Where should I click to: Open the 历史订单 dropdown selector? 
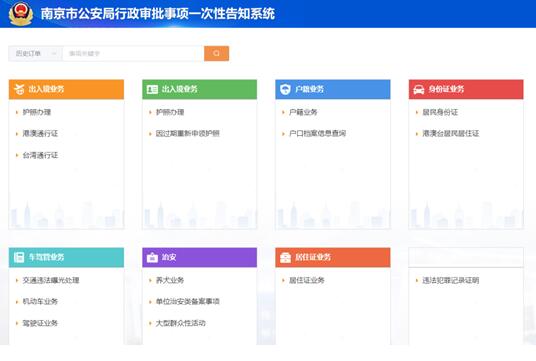point(36,53)
